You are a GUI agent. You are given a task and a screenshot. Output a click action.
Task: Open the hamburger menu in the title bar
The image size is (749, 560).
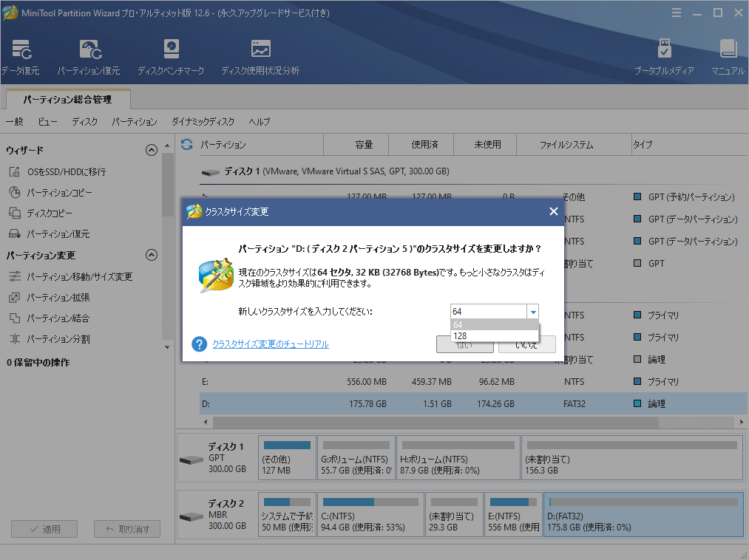(x=677, y=12)
